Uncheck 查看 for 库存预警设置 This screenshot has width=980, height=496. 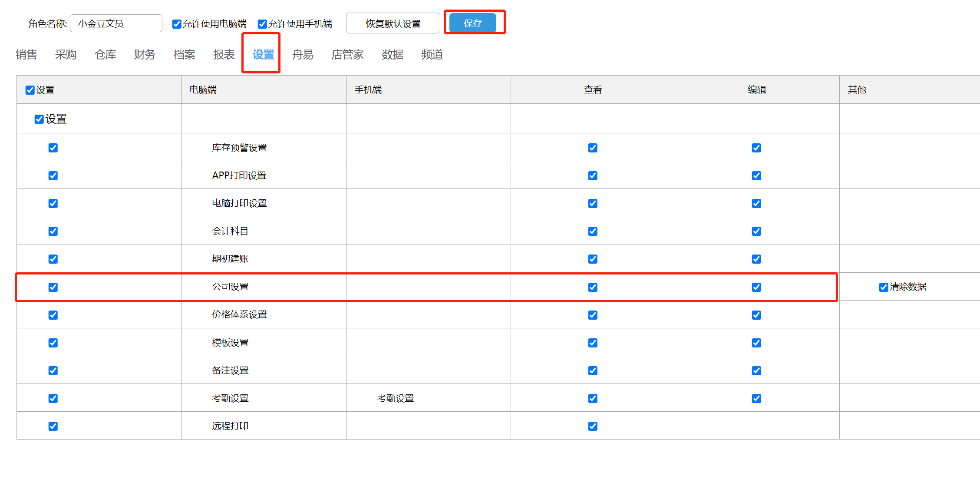pos(593,148)
